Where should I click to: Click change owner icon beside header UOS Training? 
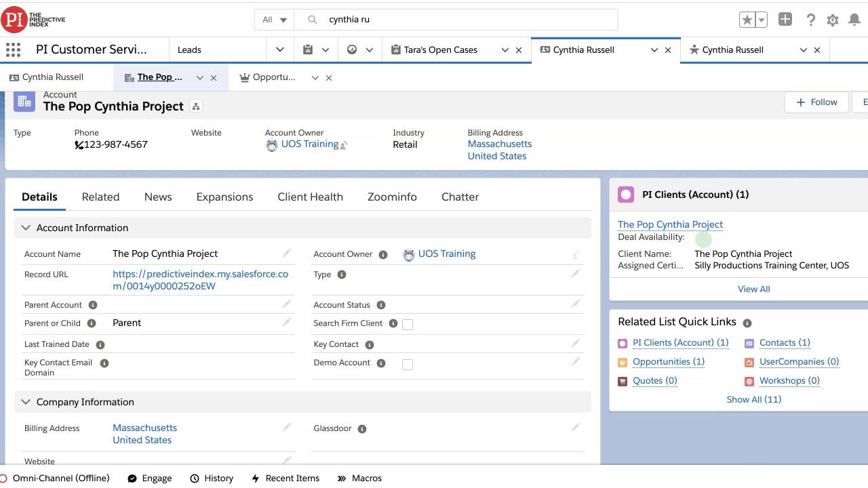pos(344,145)
